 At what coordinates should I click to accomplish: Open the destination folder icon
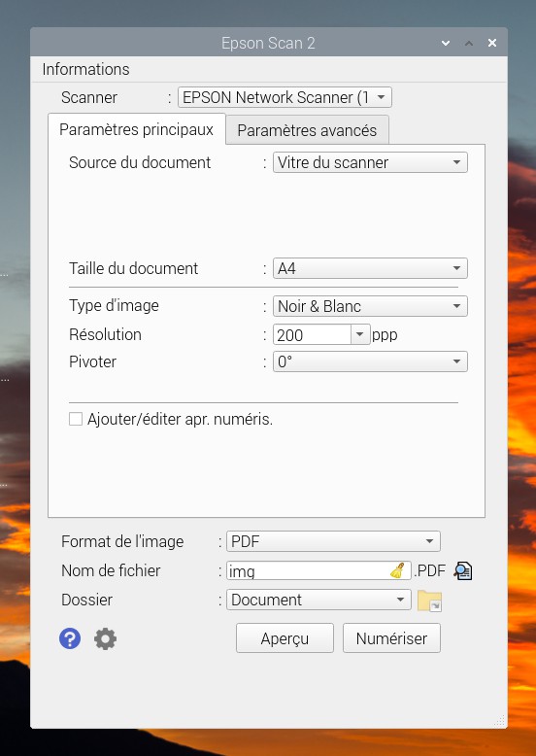[429, 601]
